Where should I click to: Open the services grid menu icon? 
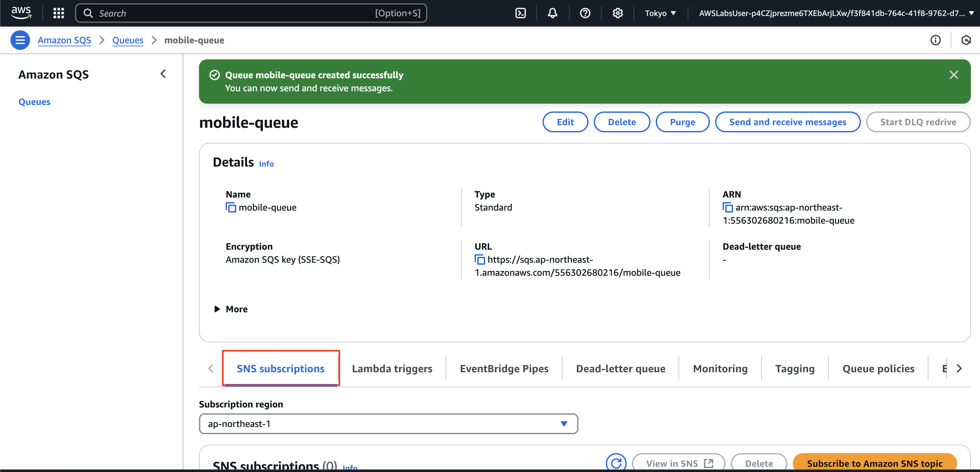(59, 13)
